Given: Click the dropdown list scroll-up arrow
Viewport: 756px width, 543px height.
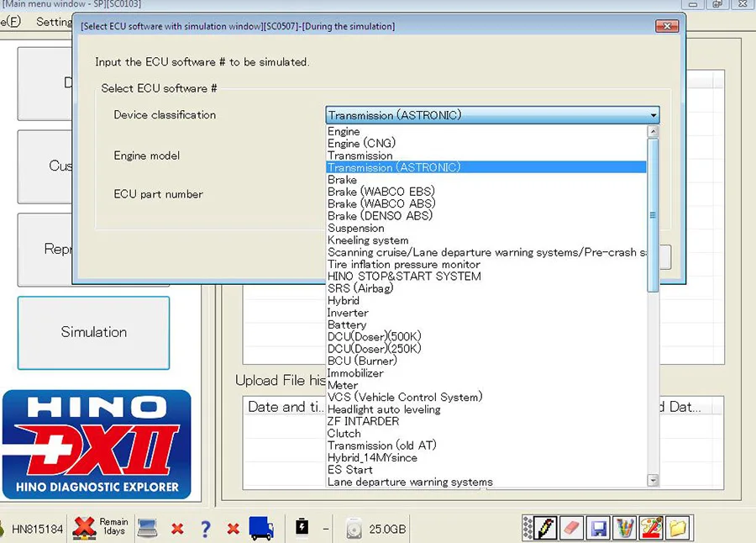Looking at the screenshot, I should (x=653, y=131).
